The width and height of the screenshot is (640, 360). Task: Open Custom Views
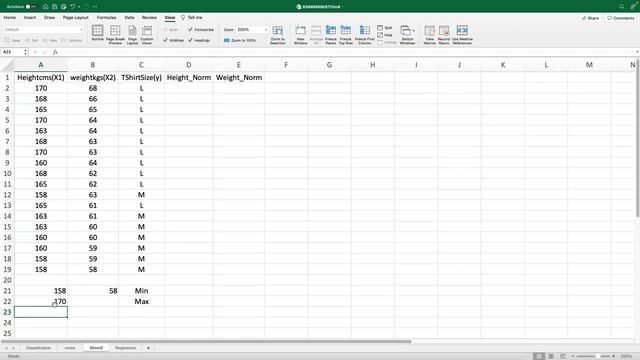click(147, 35)
